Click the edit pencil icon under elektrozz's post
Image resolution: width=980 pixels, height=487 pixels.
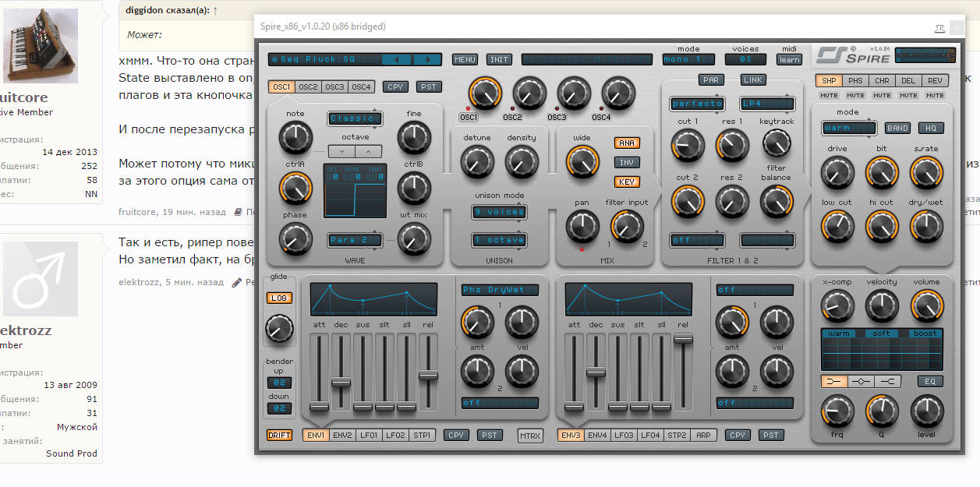(x=237, y=282)
